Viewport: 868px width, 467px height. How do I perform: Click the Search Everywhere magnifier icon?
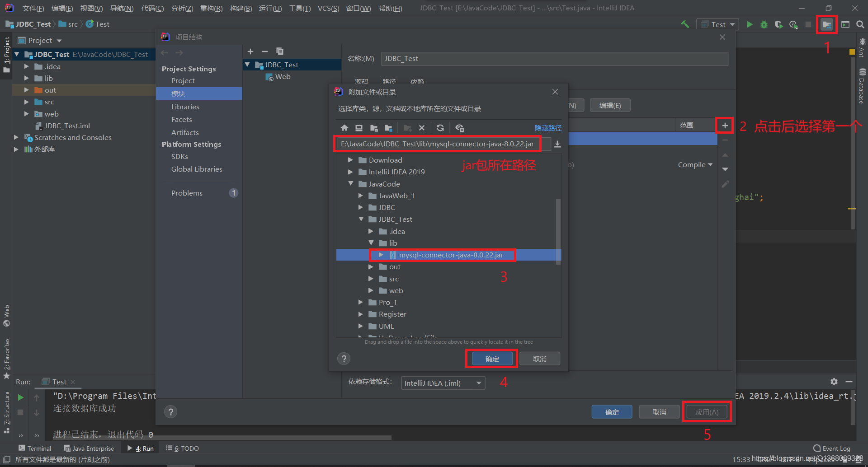pos(860,24)
